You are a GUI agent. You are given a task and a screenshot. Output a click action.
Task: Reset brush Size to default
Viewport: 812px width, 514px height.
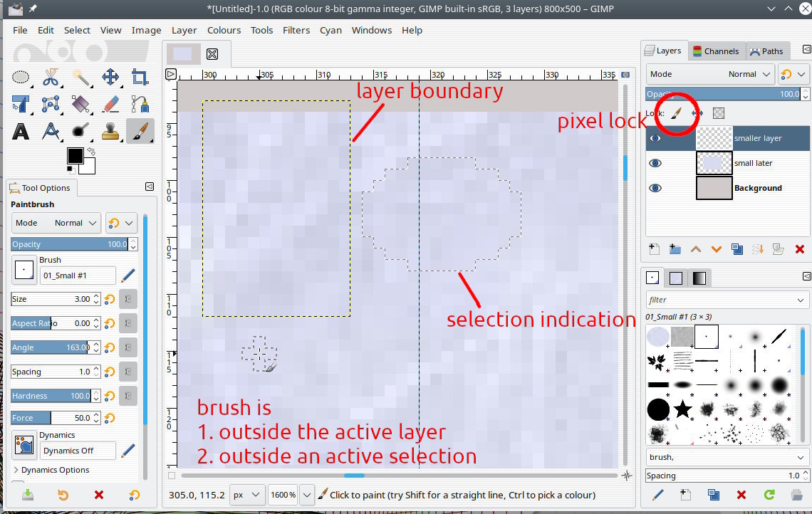pyautogui.click(x=110, y=299)
